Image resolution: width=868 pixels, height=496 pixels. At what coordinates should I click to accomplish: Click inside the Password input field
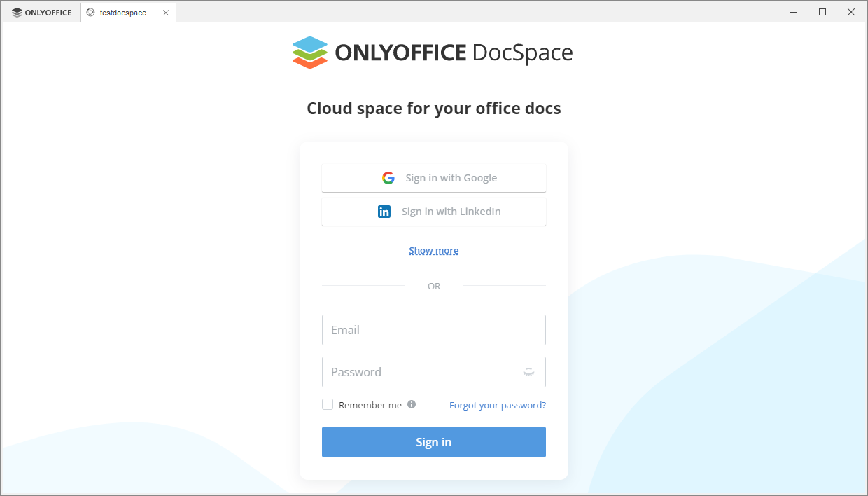pos(420,372)
